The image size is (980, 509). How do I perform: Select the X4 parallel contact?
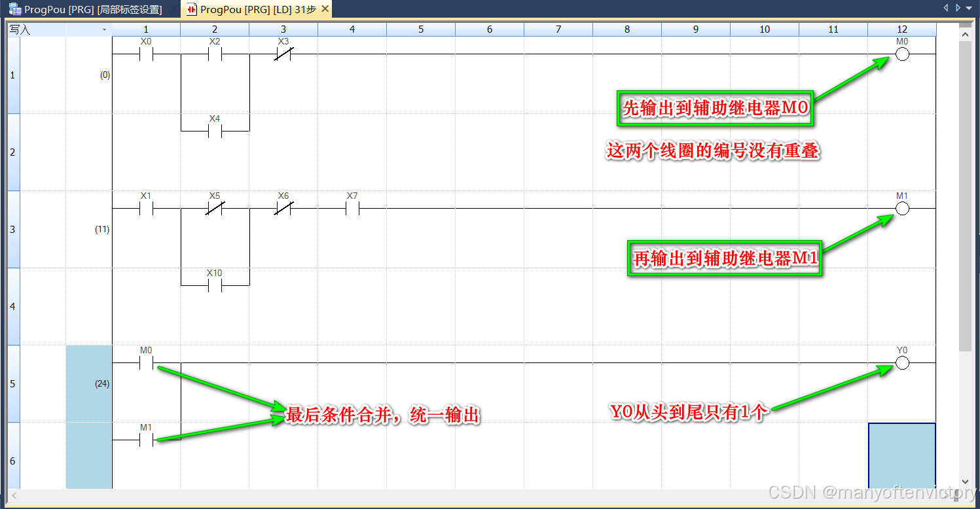[x=215, y=132]
